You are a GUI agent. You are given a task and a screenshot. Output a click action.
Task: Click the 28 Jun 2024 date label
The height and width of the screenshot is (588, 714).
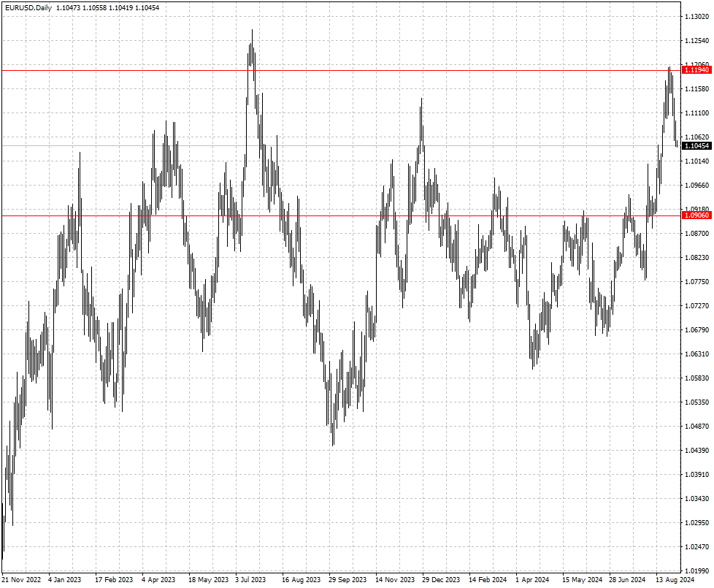click(x=627, y=580)
